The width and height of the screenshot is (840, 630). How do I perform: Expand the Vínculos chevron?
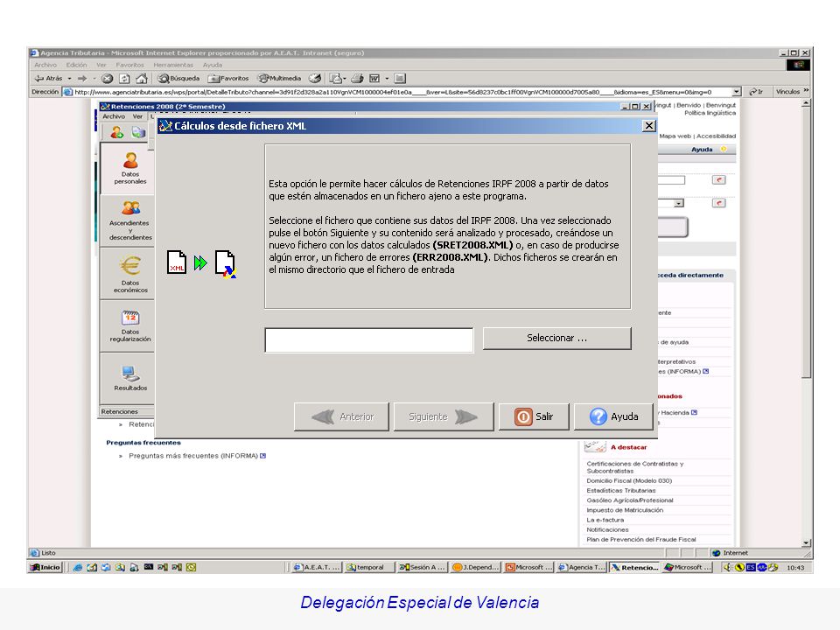[806, 91]
